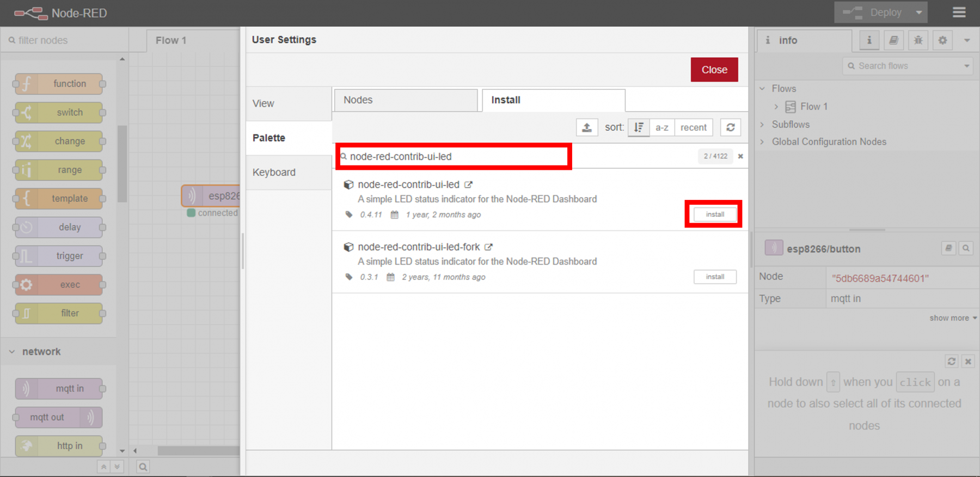Expand Global Configuration Nodes section

[x=762, y=142]
